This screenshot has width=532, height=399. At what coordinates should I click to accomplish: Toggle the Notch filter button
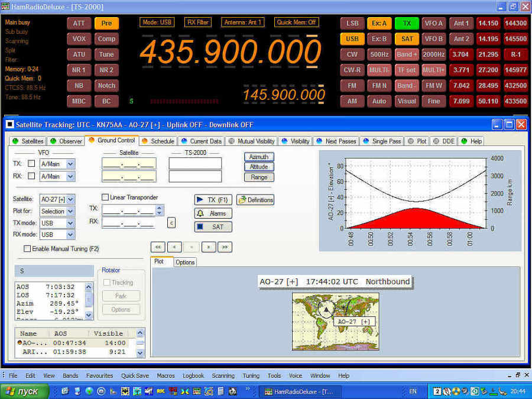pyautogui.click(x=106, y=86)
